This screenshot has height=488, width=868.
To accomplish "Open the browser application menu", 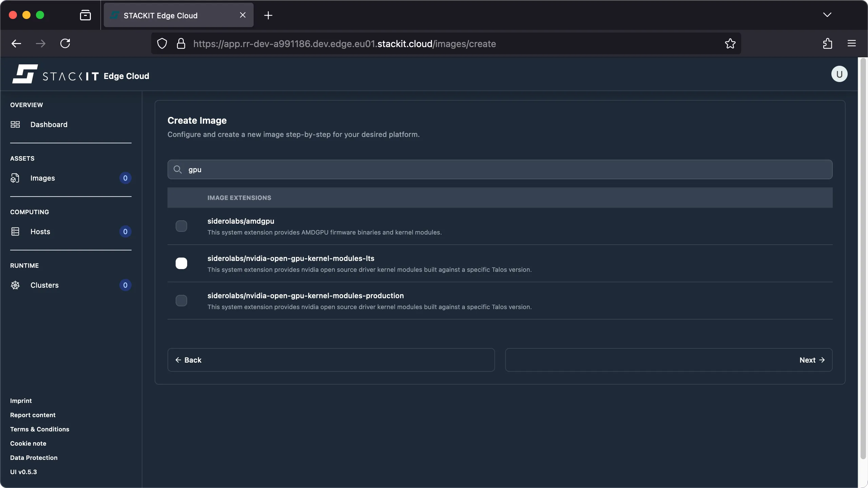I will click(x=852, y=43).
